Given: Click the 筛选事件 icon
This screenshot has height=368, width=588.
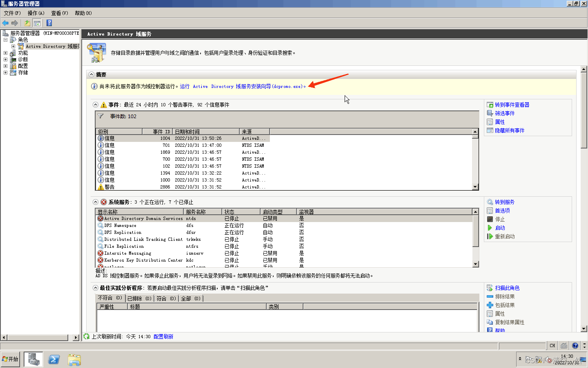Looking at the screenshot, I should pyautogui.click(x=490, y=113).
